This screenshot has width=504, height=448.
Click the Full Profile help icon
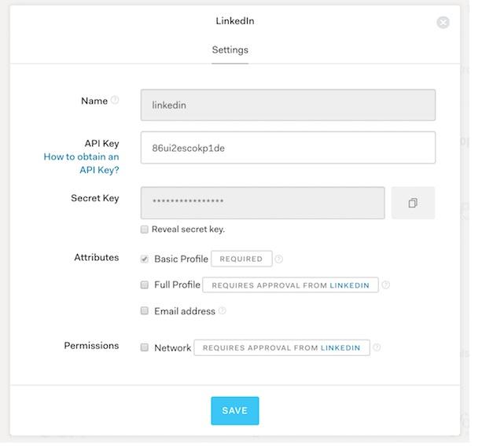(385, 285)
